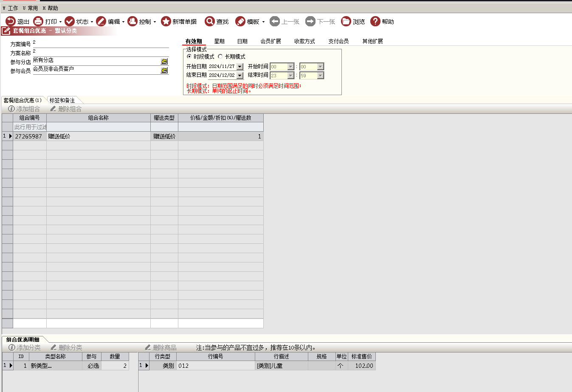This screenshot has width=572, height=392.
Task: Click the 控制 control icon
Action: coord(132,21)
